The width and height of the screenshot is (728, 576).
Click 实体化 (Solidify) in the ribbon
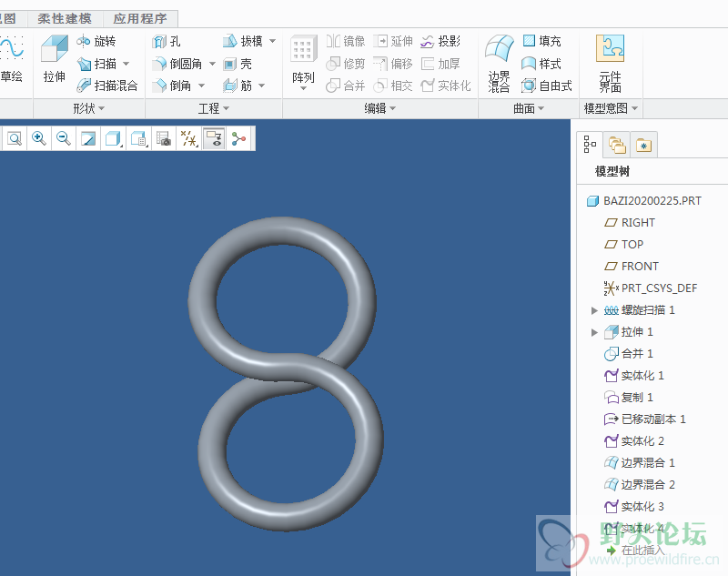446,86
